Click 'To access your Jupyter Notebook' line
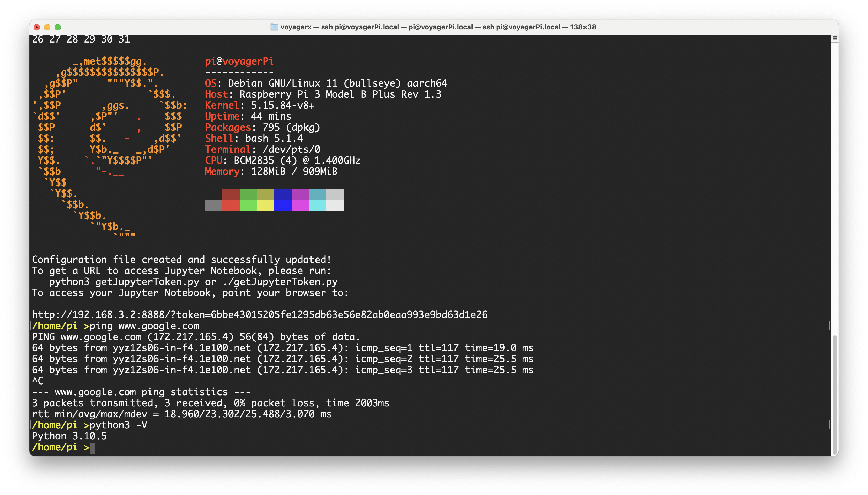868x495 pixels. tap(190, 293)
